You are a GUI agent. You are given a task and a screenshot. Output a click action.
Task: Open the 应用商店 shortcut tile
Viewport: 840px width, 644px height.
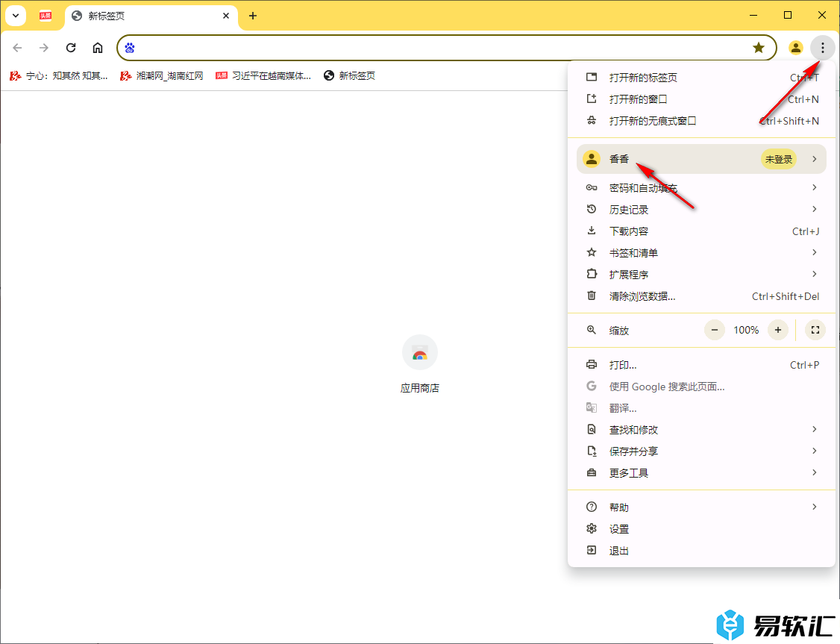click(x=420, y=364)
